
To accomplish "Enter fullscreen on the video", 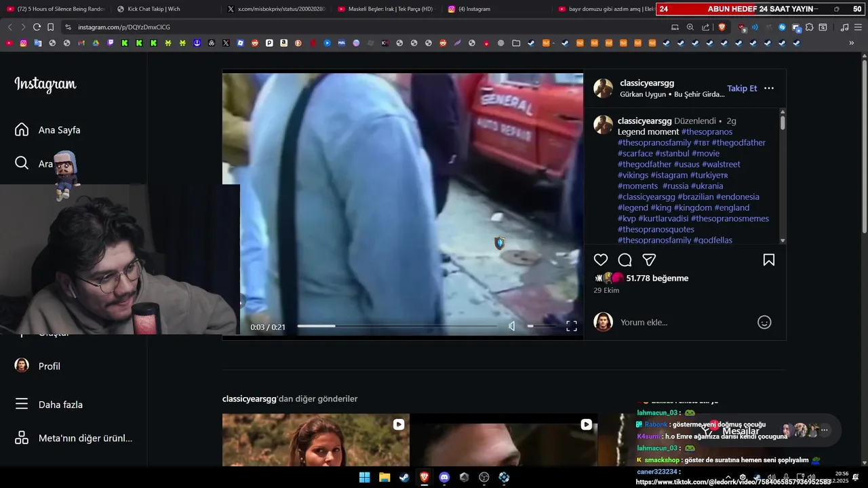I will pyautogui.click(x=572, y=326).
